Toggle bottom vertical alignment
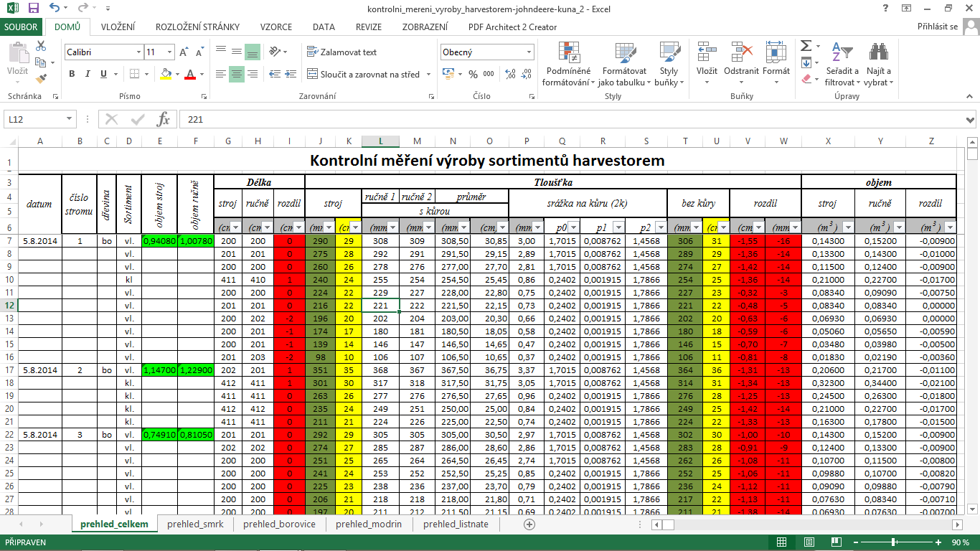 pyautogui.click(x=253, y=52)
